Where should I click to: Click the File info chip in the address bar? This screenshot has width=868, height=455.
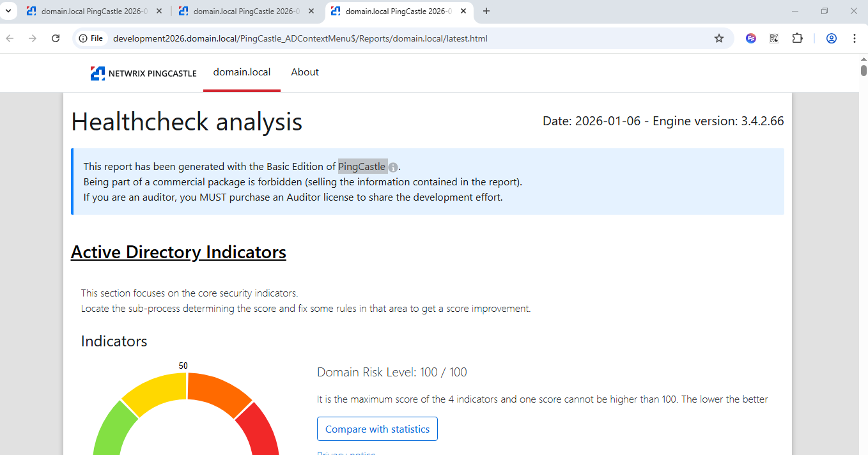click(x=91, y=38)
